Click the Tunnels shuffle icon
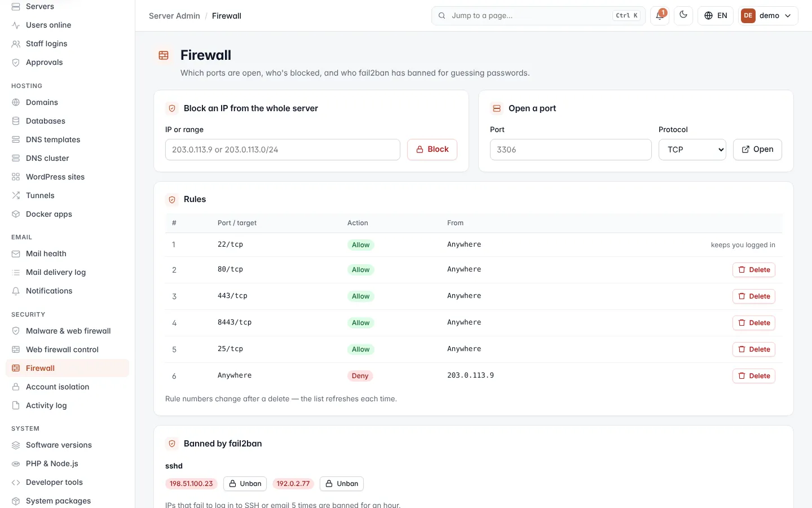This screenshot has width=812, height=508. (16, 195)
